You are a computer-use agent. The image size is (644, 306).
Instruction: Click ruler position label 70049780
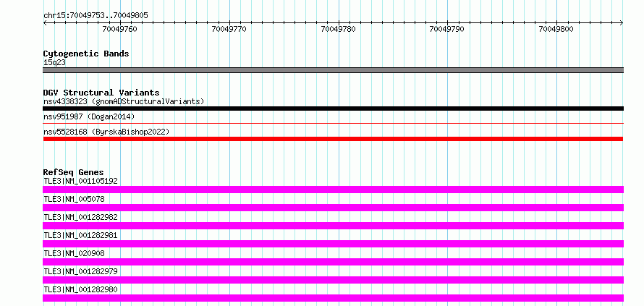338,29
